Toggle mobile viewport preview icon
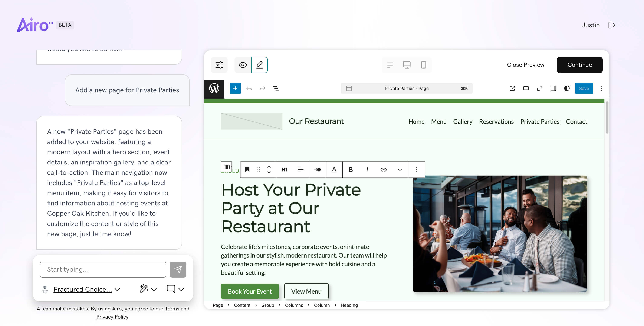The width and height of the screenshot is (644, 326). pyautogui.click(x=423, y=65)
